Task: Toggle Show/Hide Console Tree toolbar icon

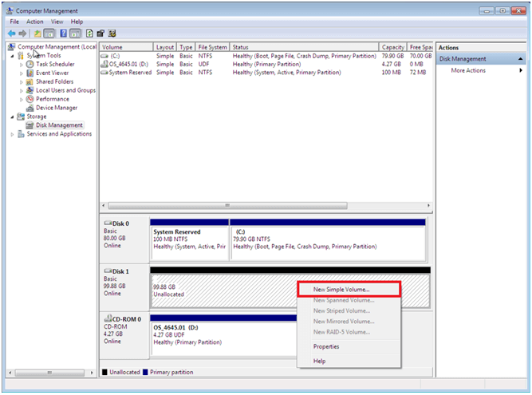Action: pos(49,34)
